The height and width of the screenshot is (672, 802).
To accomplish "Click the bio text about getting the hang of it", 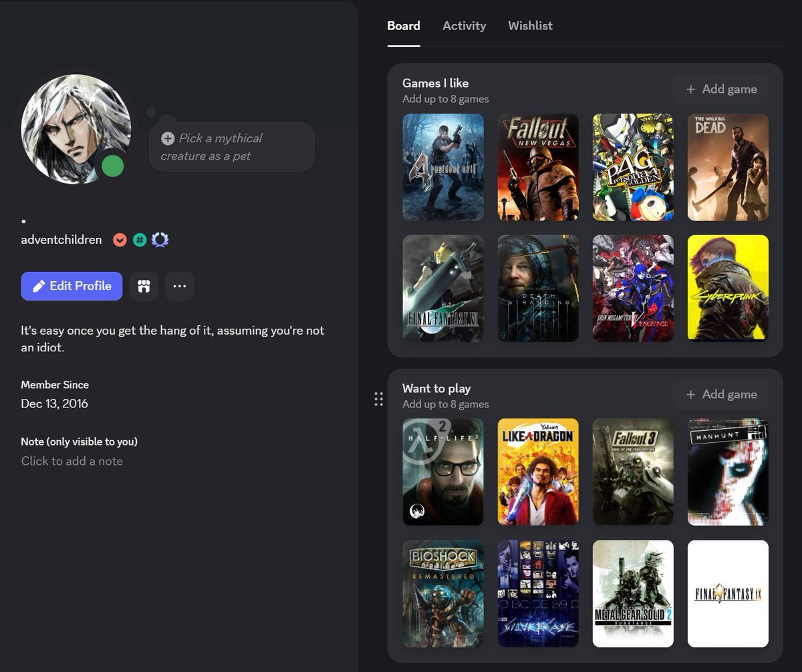I will pyautogui.click(x=173, y=339).
